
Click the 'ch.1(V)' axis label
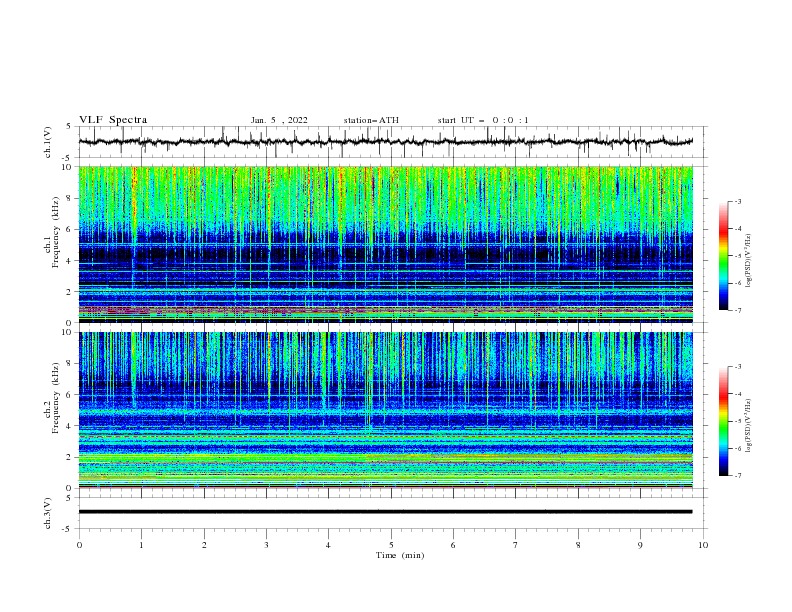pos(48,142)
